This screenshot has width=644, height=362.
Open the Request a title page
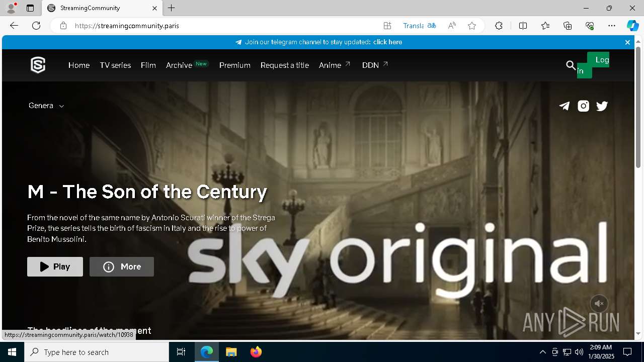click(285, 65)
